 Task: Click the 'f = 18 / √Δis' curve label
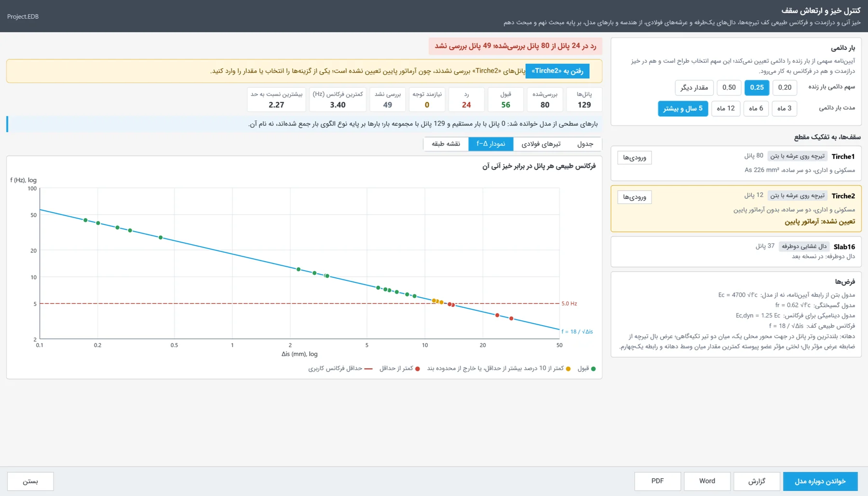pyautogui.click(x=577, y=331)
